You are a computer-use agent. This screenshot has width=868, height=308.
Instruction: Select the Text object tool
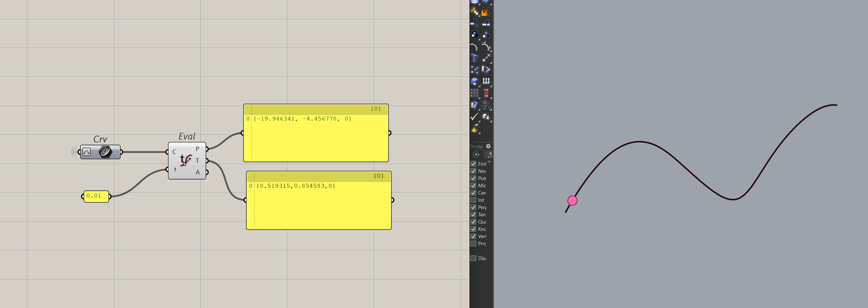(x=474, y=58)
